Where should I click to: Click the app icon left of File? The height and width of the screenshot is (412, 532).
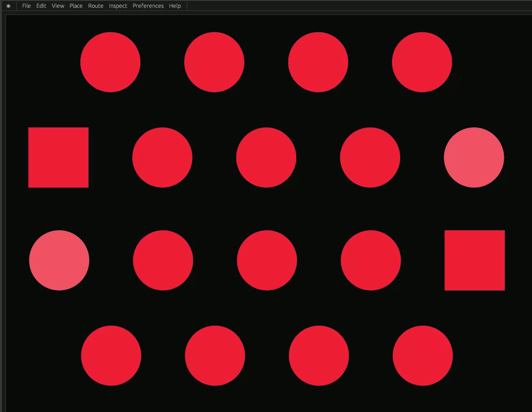[x=8, y=6]
